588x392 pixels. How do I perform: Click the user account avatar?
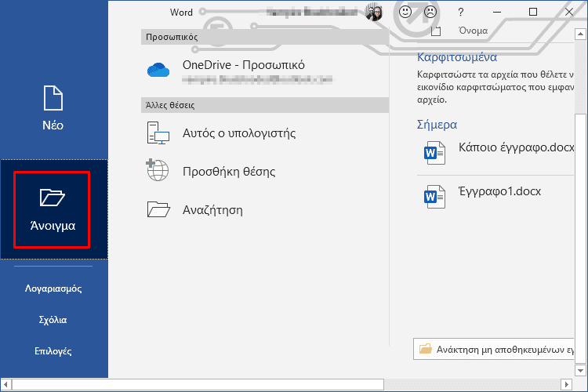[x=373, y=13]
